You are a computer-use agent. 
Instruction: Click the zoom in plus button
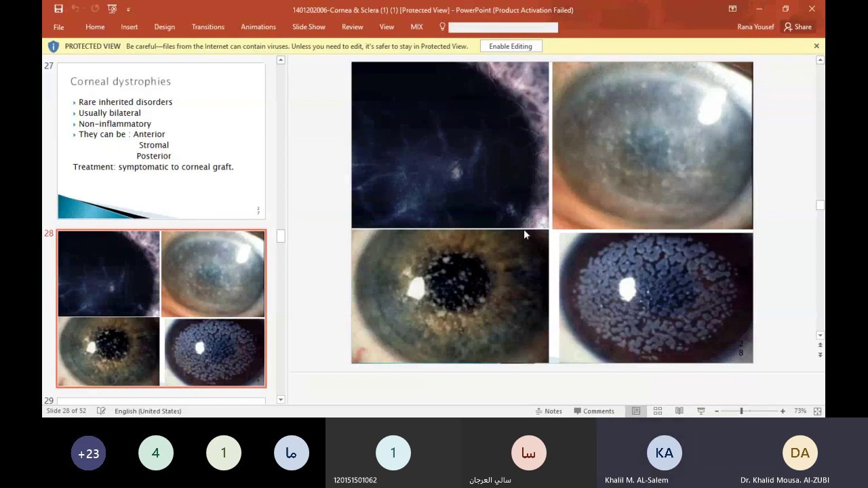[783, 411]
